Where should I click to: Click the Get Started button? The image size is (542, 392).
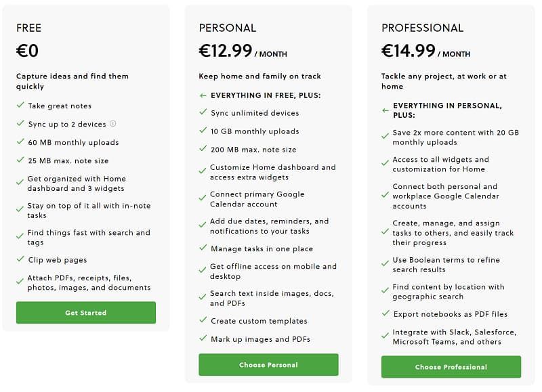[x=85, y=313]
